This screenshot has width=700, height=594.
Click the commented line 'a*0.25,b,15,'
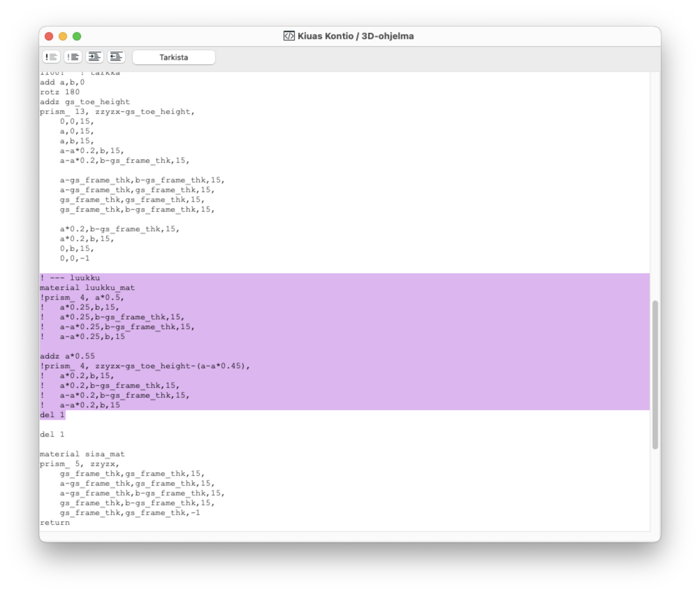[x=89, y=307]
